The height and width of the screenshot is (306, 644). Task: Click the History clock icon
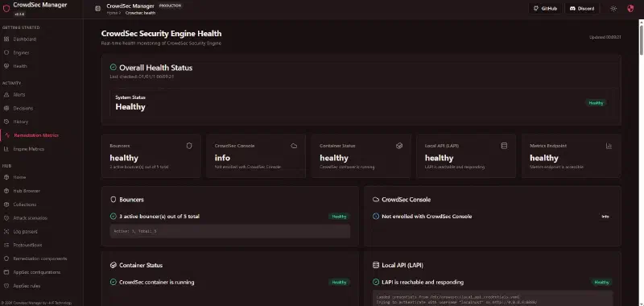pyautogui.click(x=6, y=122)
